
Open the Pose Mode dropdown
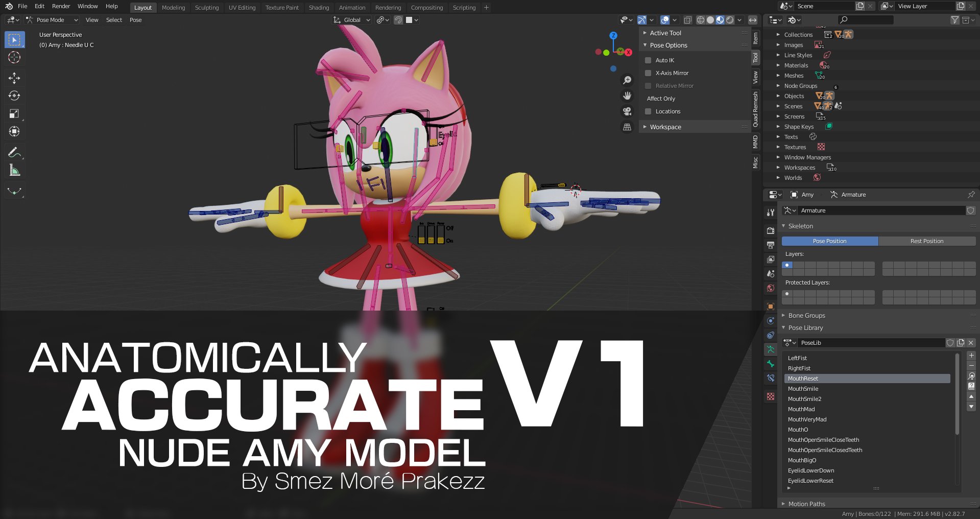point(52,20)
